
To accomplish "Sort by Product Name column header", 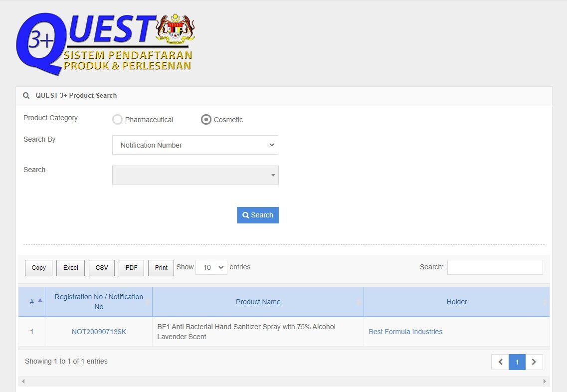I will (x=258, y=302).
